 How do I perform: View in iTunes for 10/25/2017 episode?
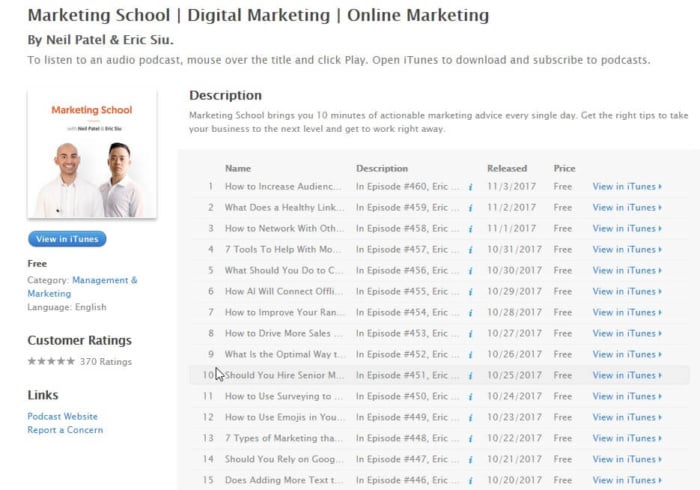(627, 375)
